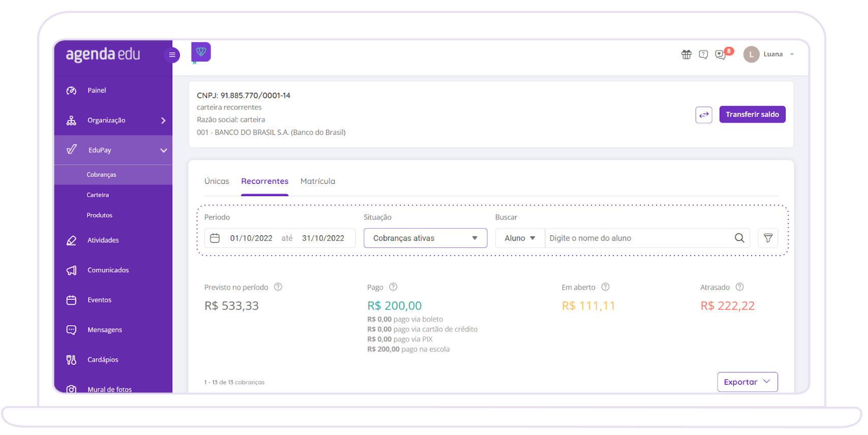Click the magnifying glass search icon

pyautogui.click(x=739, y=238)
